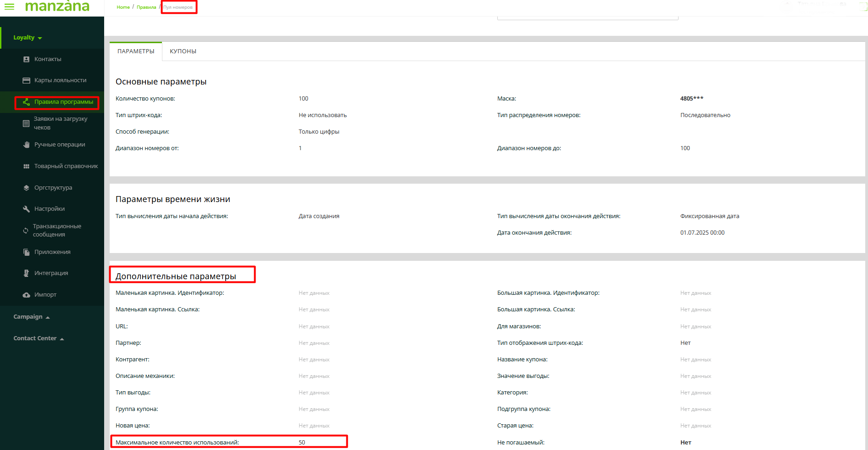Click the Контакты sidebar icon
The height and width of the screenshot is (450, 868).
(x=26, y=59)
